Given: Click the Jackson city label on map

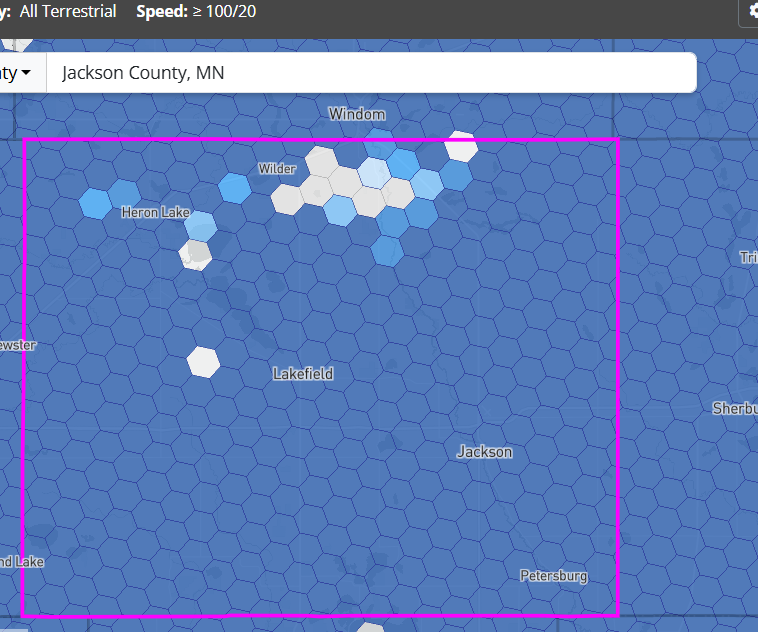Looking at the screenshot, I should coord(485,452).
